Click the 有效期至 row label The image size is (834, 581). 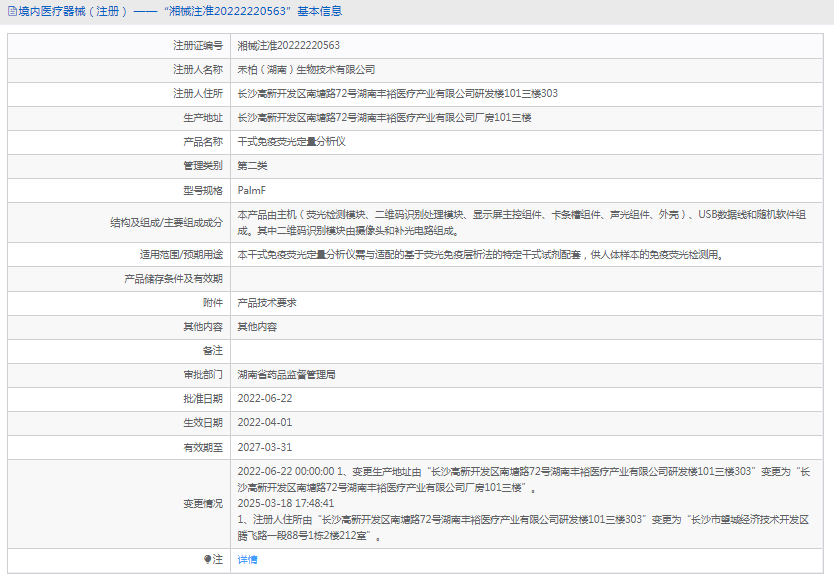pos(203,447)
